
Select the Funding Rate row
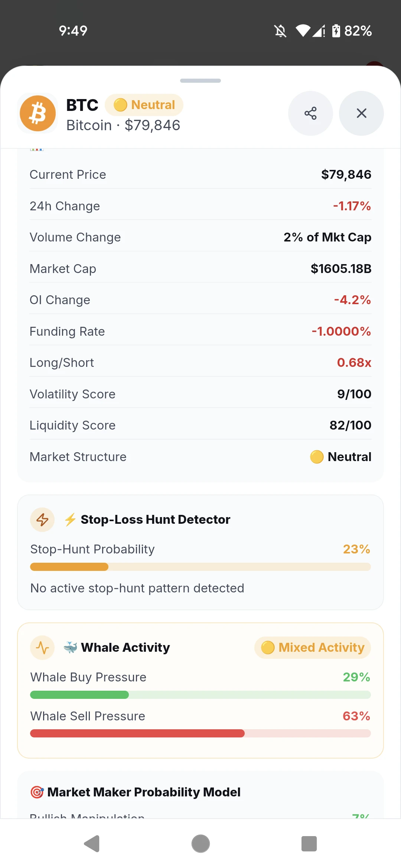click(200, 331)
